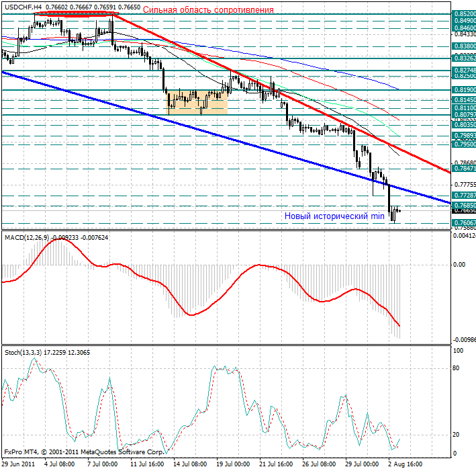Click the 0.7606 price level label
The height and width of the screenshot is (469, 476).
tap(464, 223)
